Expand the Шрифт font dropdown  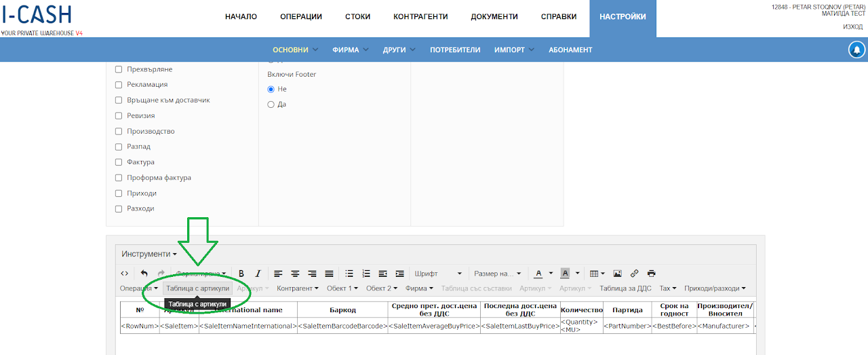[438, 274]
